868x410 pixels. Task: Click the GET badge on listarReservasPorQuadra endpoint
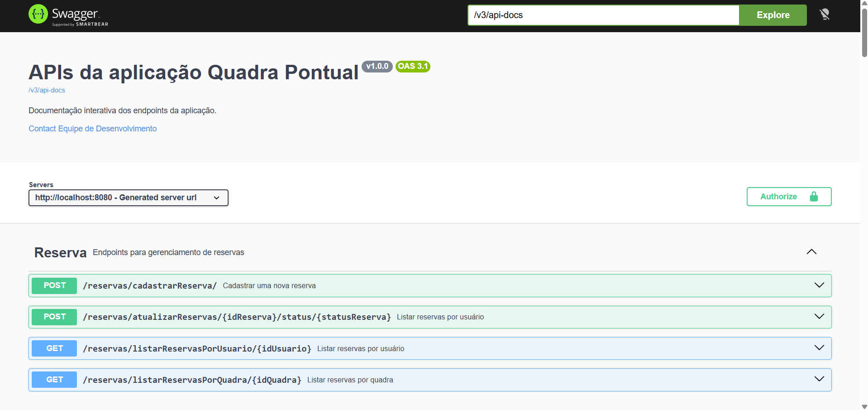[x=54, y=380]
